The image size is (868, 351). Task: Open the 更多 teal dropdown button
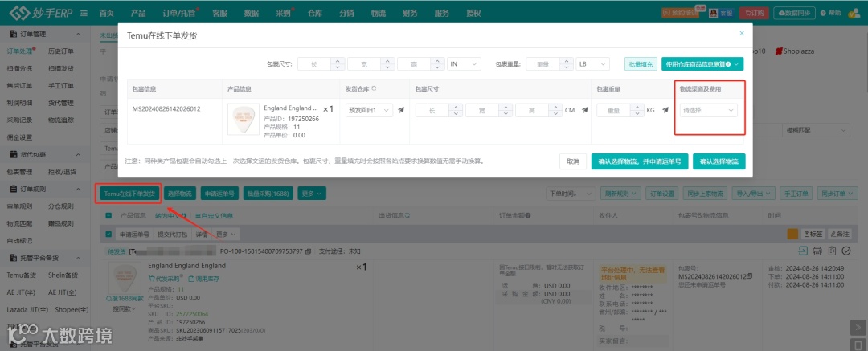point(312,194)
